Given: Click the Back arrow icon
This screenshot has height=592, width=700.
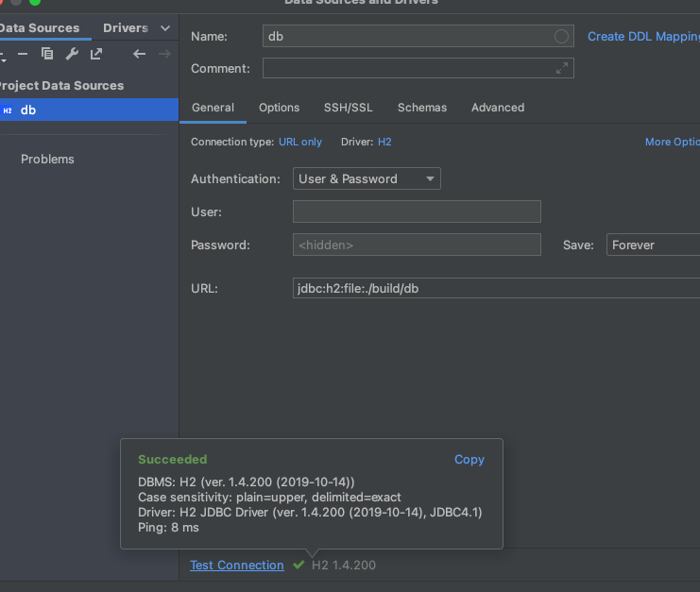Looking at the screenshot, I should click(x=140, y=54).
